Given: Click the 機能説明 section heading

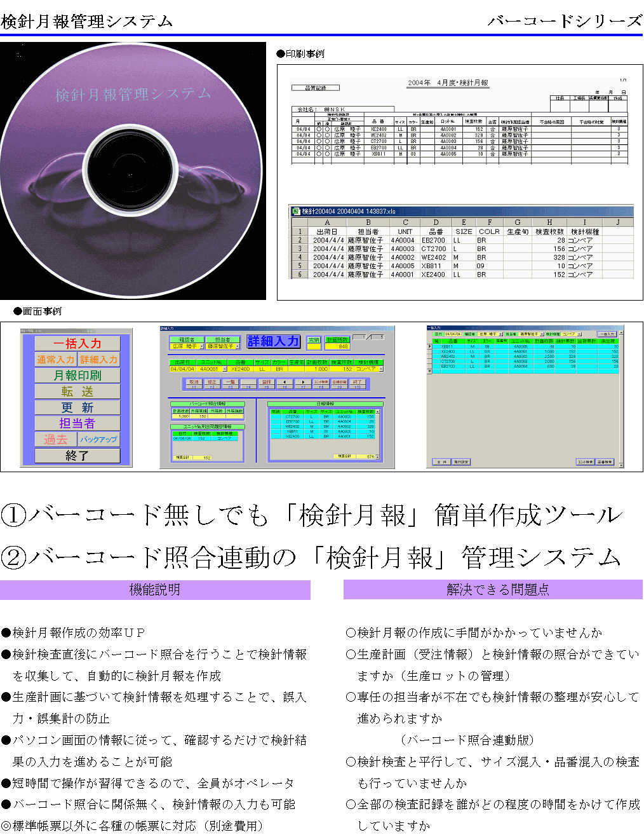Looking at the screenshot, I should pyautogui.click(x=155, y=590).
